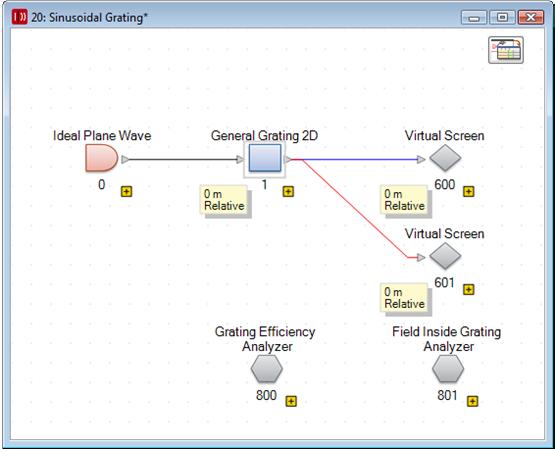Click the Virtual Screen 600 detector icon

[x=445, y=158]
